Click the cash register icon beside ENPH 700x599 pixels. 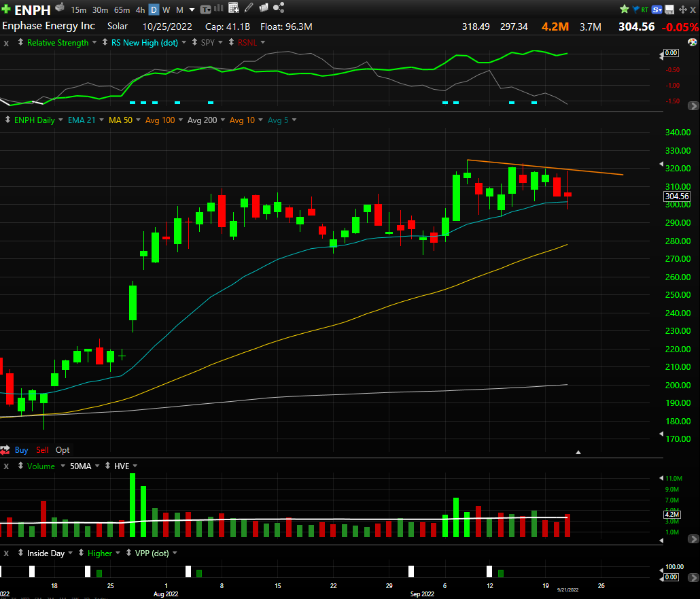click(x=60, y=7)
